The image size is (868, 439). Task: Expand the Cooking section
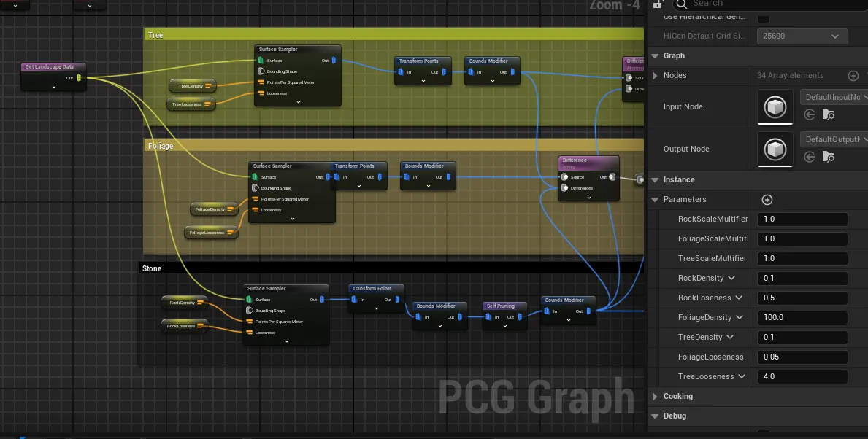coord(655,397)
